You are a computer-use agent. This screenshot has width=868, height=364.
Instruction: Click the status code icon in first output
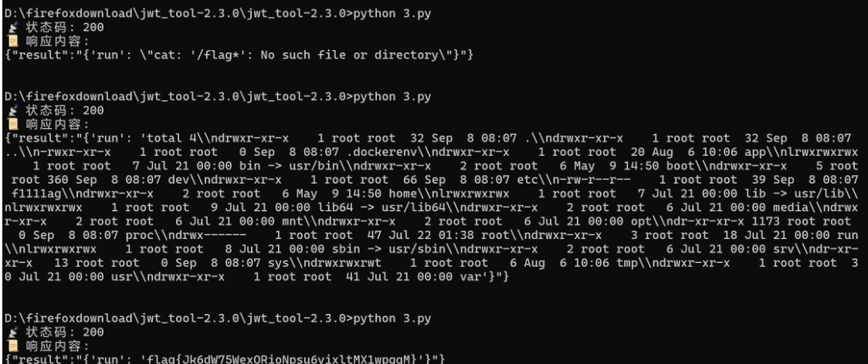8,28
